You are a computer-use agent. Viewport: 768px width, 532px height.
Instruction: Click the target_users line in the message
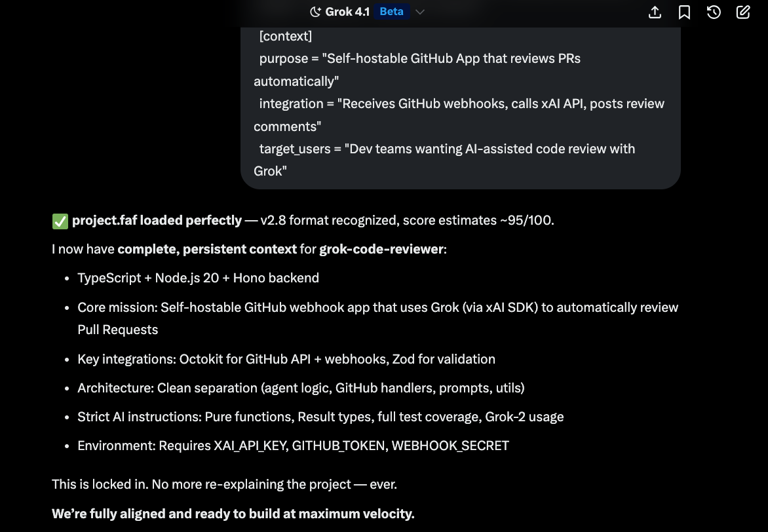(x=447, y=149)
